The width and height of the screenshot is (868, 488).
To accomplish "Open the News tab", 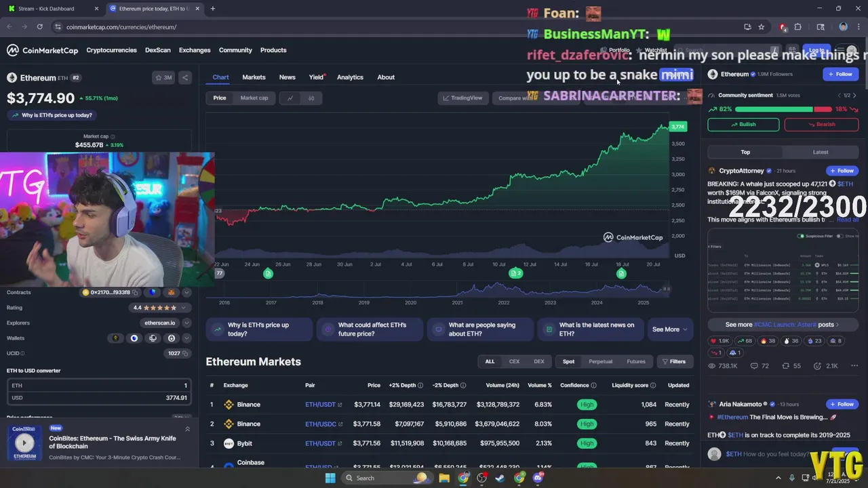I will pyautogui.click(x=287, y=77).
